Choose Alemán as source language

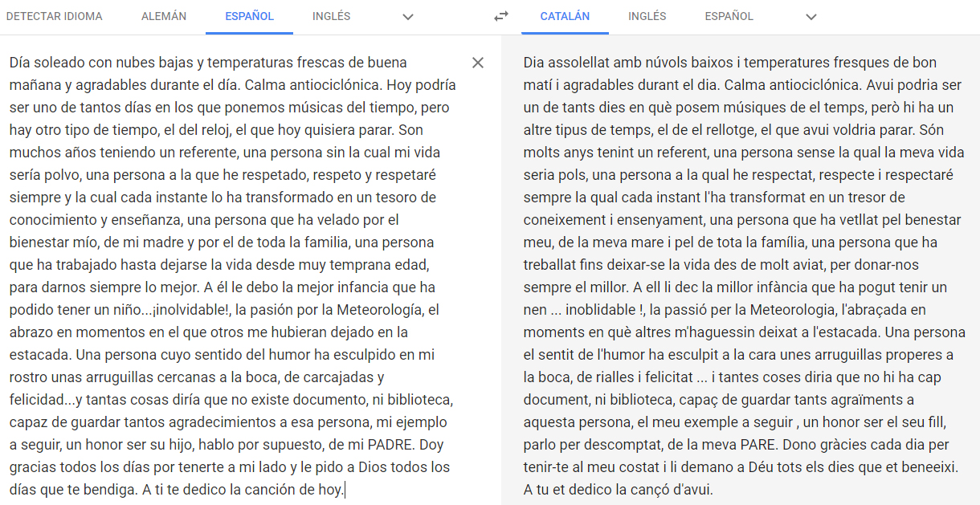164,16
